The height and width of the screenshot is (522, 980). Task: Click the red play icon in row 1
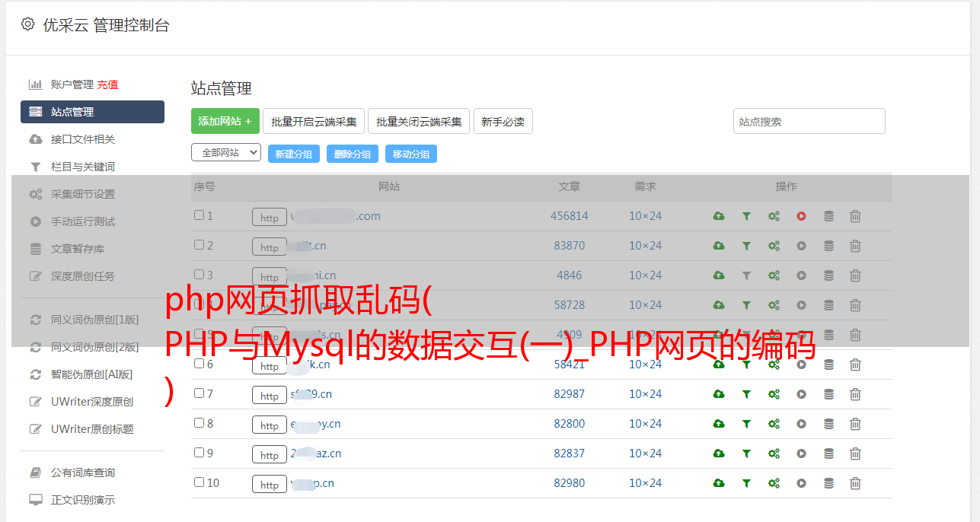(801, 216)
